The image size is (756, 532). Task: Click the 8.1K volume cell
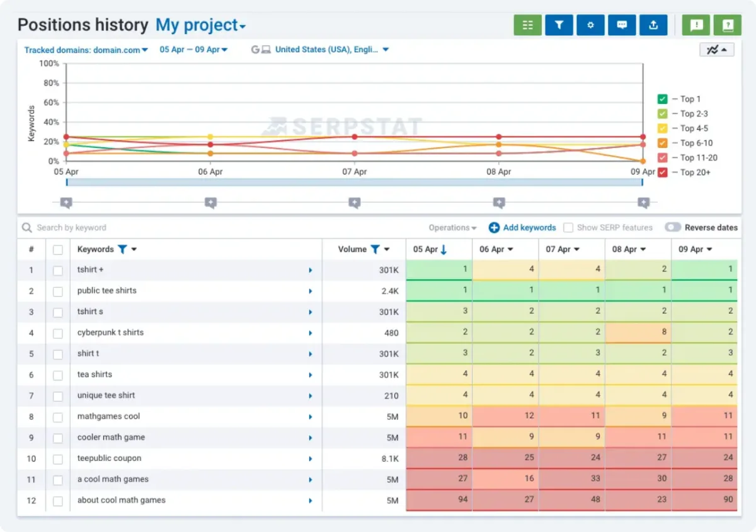coord(364,459)
